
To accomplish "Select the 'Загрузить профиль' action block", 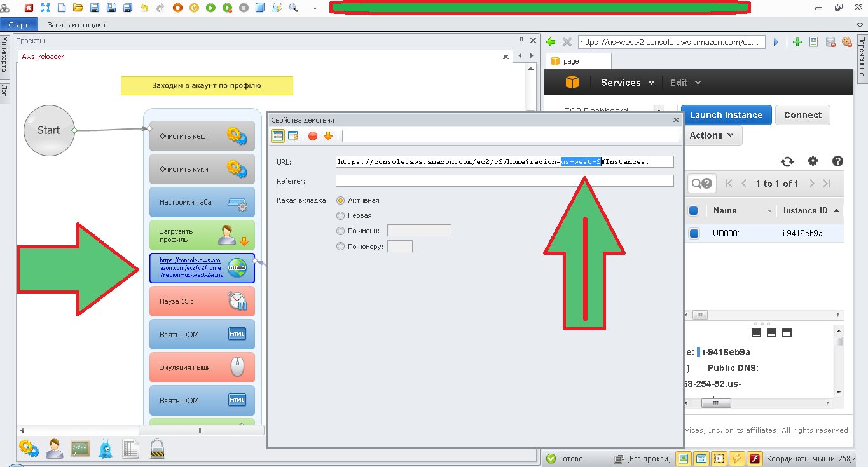I will 202,235.
